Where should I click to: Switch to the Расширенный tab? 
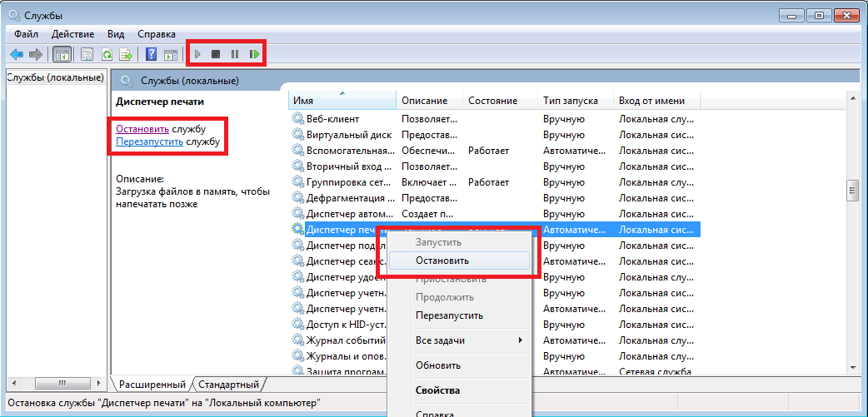(x=152, y=384)
